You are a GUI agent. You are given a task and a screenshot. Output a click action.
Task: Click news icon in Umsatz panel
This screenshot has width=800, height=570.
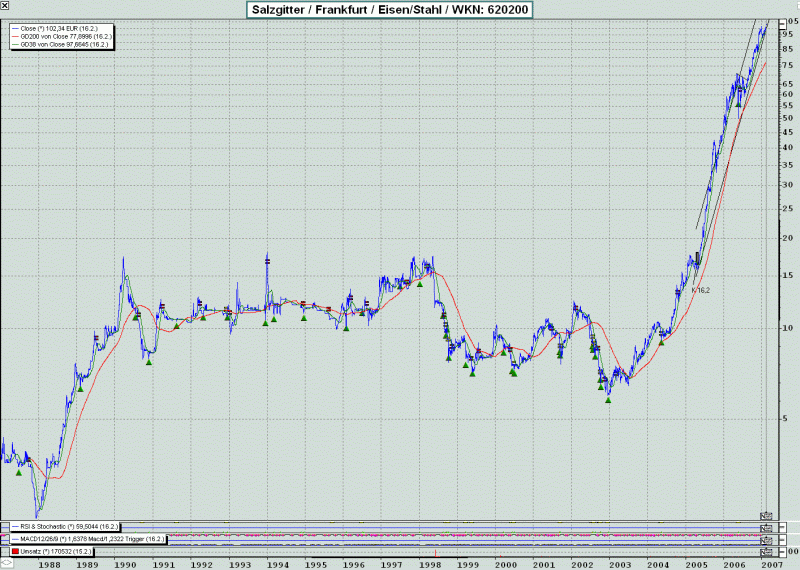[767, 551]
